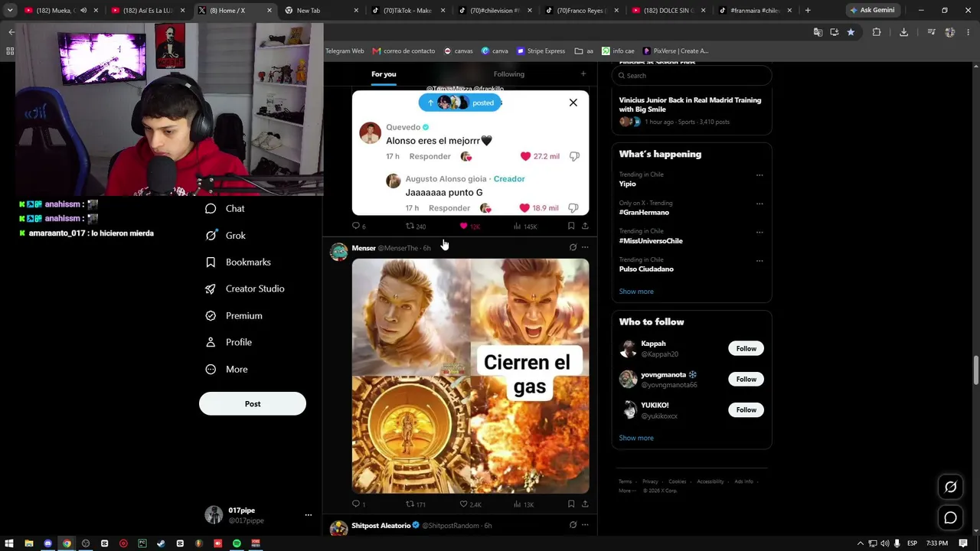Share Menser's post
980x551 pixels.
pos(585,504)
